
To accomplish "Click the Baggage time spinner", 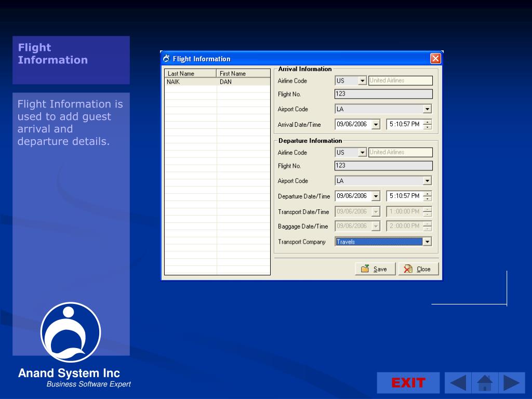I will 428,226.
